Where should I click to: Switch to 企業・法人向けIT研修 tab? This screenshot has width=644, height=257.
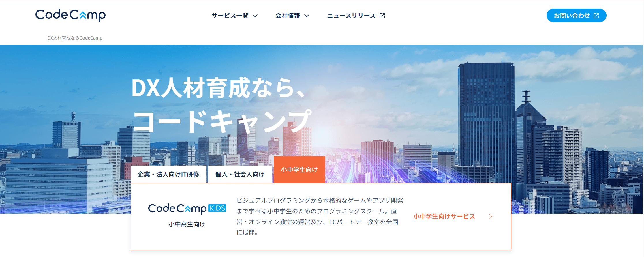168,174
